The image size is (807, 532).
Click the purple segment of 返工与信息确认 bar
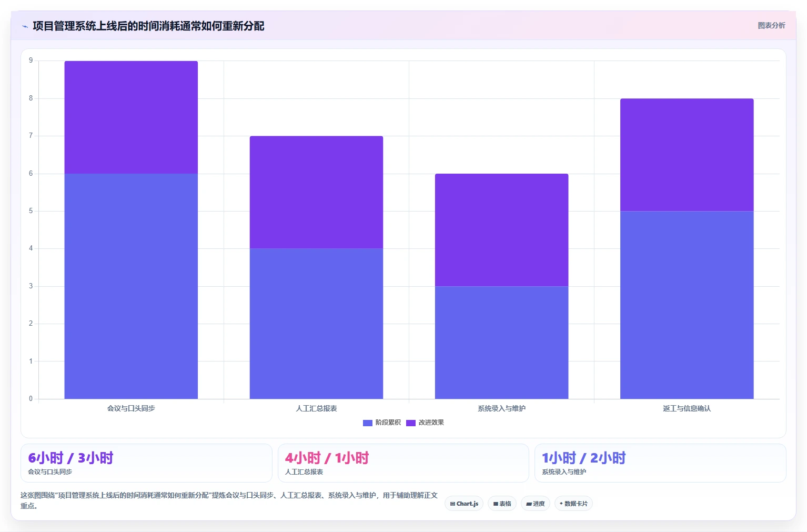pos(687,155)
